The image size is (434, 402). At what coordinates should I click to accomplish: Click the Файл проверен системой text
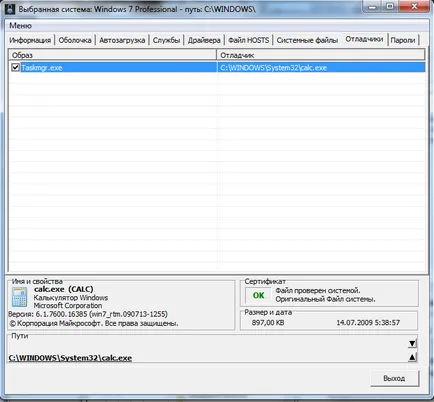tap(318, 291)
